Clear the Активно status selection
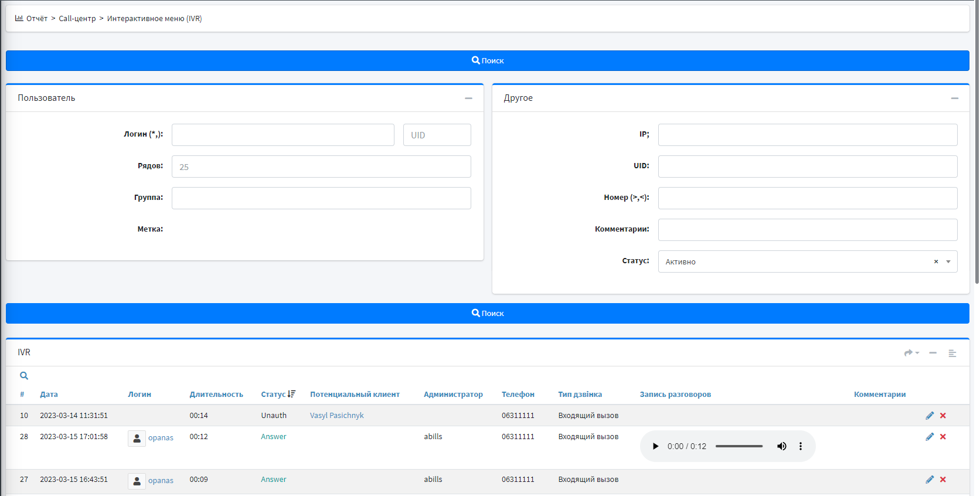Viewport: 980px width, 496px height. (x=936, y=262)
